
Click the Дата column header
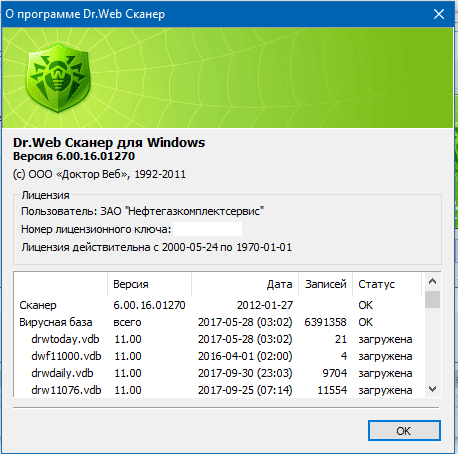(x=245, y=284)
